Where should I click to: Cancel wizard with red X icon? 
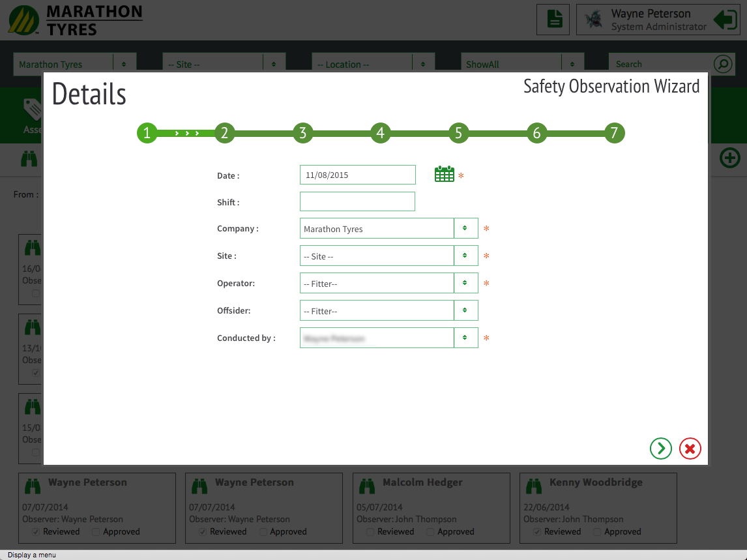690,449
